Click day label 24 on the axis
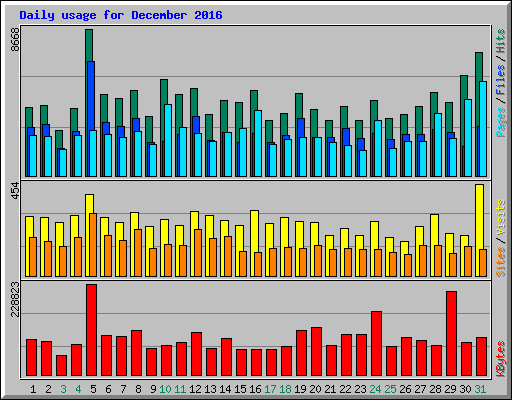Image resolution: width=512 pixels, height=400 pixels. coord(375,389)
